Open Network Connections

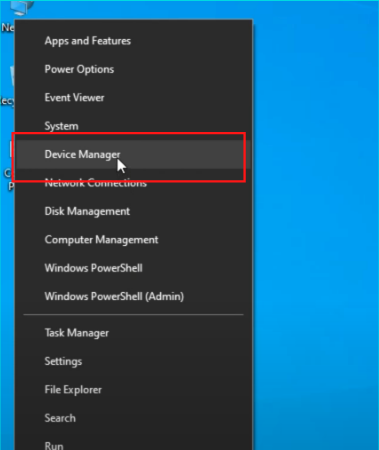(x=133, y=183)
